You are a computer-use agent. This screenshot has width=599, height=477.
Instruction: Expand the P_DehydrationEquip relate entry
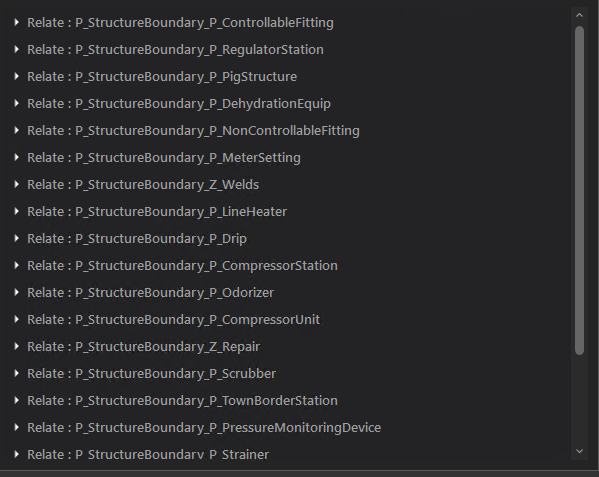point(16,103)
